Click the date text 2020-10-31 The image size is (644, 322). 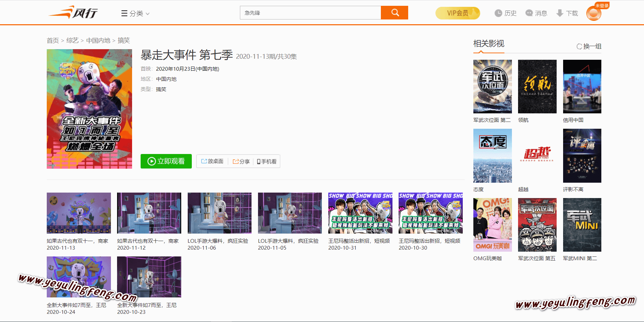pos(343,248)
